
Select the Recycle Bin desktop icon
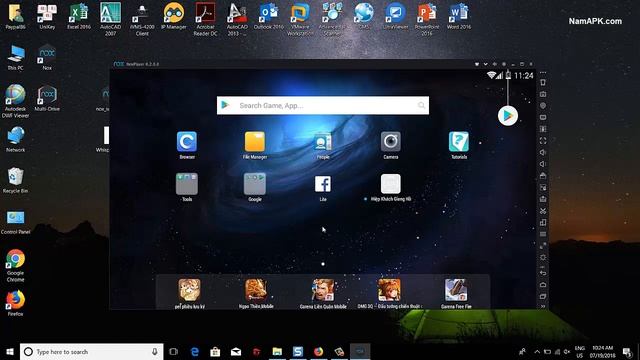(x=16, y=180)
